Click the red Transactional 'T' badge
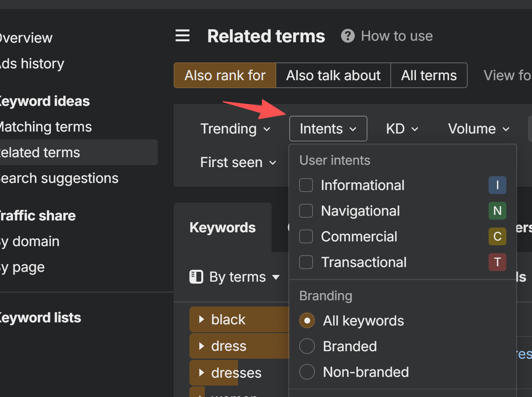 click(x=497, y=262)
